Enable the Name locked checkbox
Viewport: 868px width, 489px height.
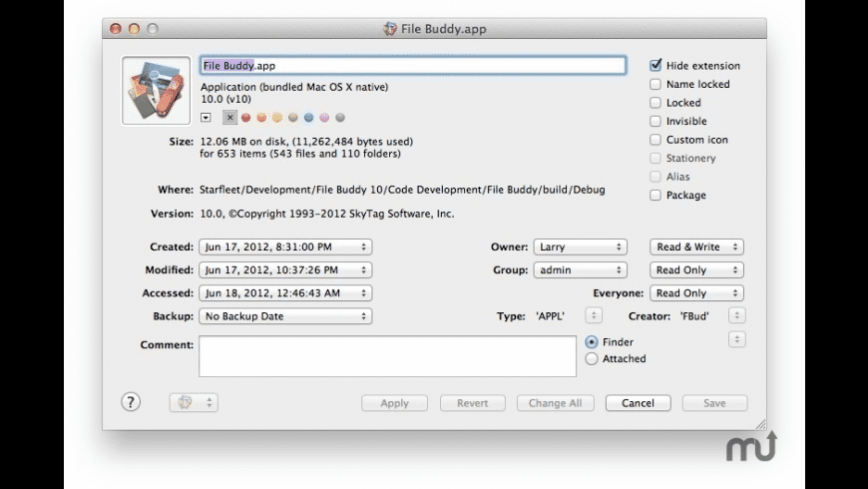coord(655,84)
